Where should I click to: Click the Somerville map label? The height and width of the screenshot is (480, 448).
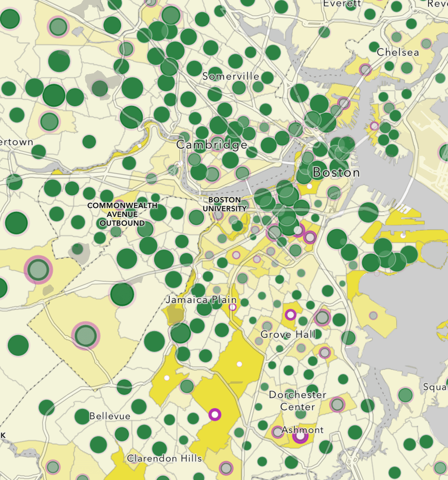point(231,76)
